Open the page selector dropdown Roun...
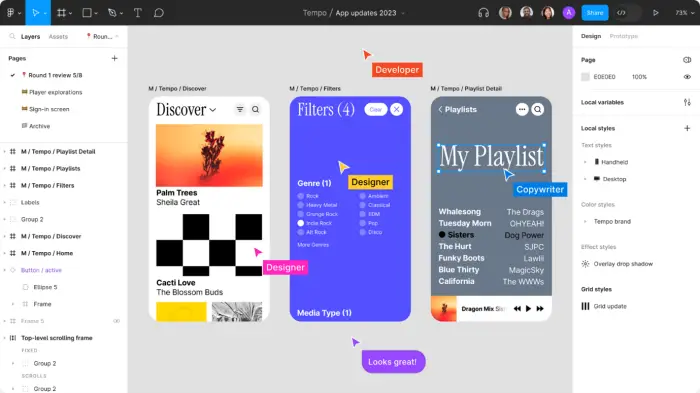 point(102,37)
